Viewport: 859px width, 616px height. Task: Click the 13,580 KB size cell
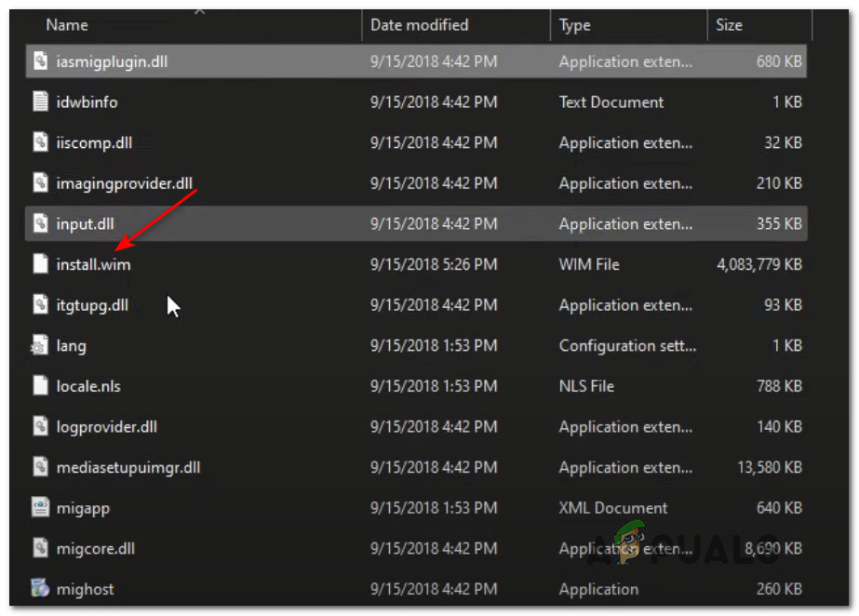click(x=769, y=467)
